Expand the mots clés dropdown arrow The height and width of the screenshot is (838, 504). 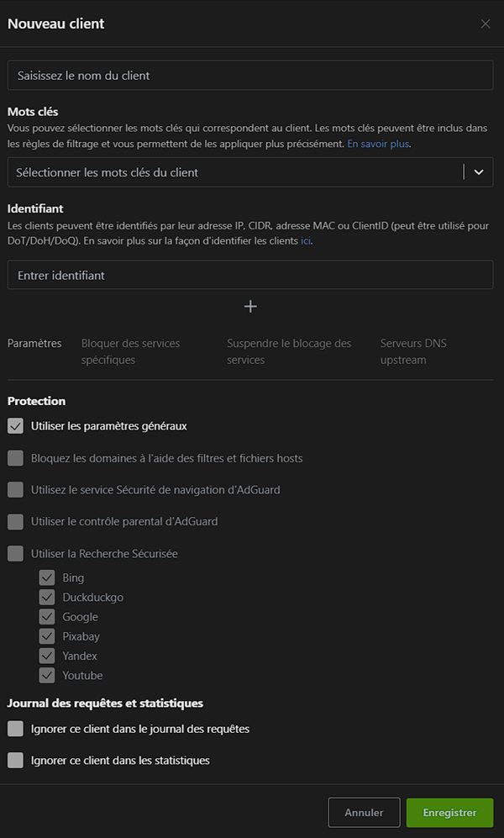(479, 172)
